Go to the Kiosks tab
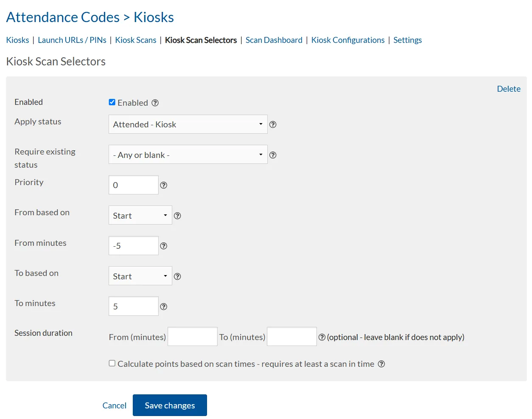The height and width of the screenshot is (419, 532). click(x=18, y=40)
